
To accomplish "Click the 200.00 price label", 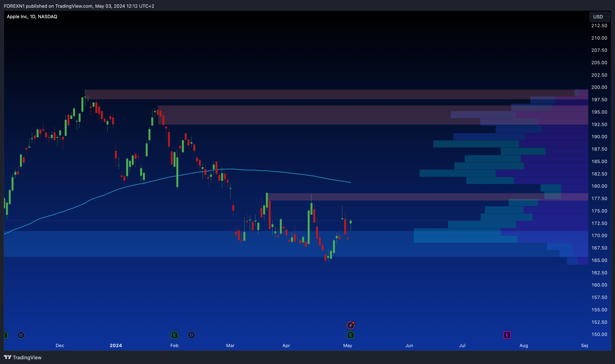I will click(599, 87).
